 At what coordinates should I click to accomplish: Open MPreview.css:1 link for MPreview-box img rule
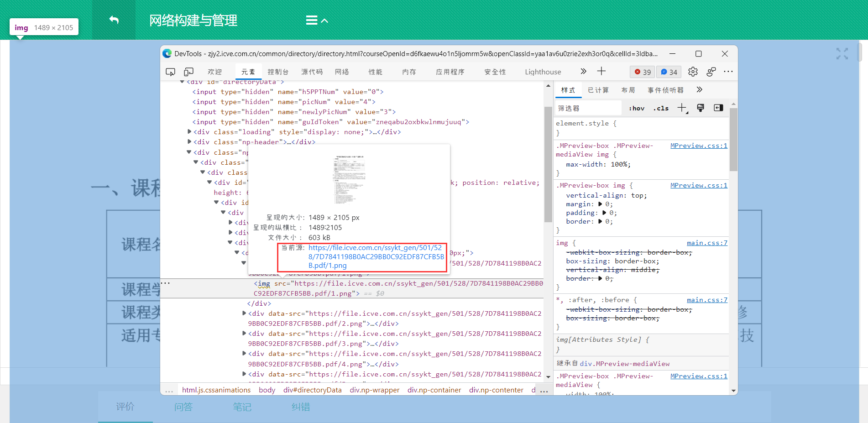[x=699, y=185]
